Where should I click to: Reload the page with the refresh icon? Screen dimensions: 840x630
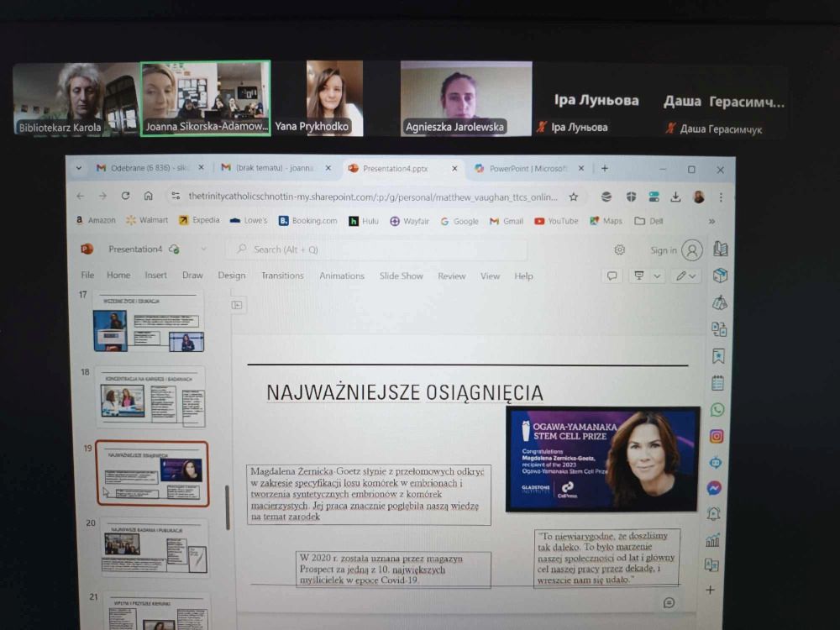click(125, 196)
